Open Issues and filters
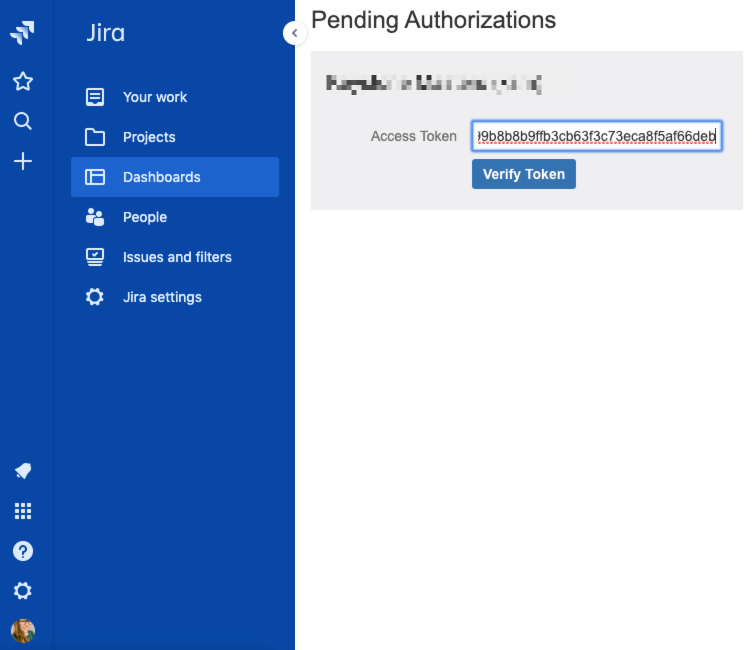Image resolution: width=753 pixels, height=650 pixels. pos(175,257)
